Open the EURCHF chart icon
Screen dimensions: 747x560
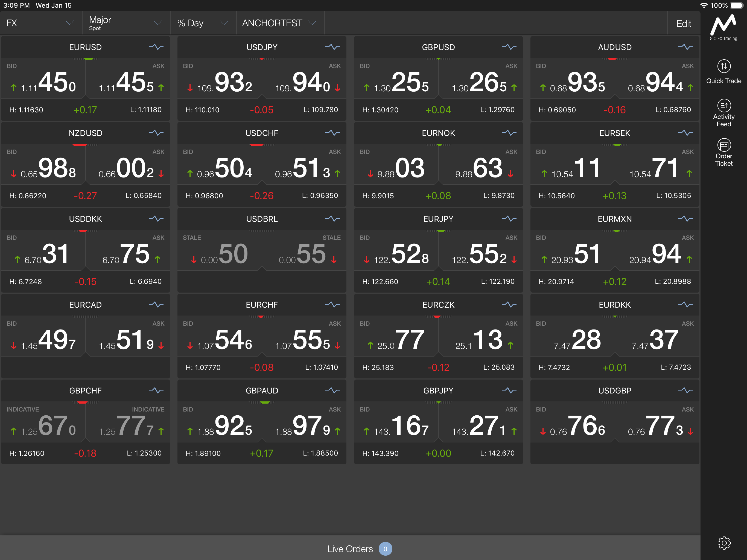pyautogui.click(x=332, y=304)
